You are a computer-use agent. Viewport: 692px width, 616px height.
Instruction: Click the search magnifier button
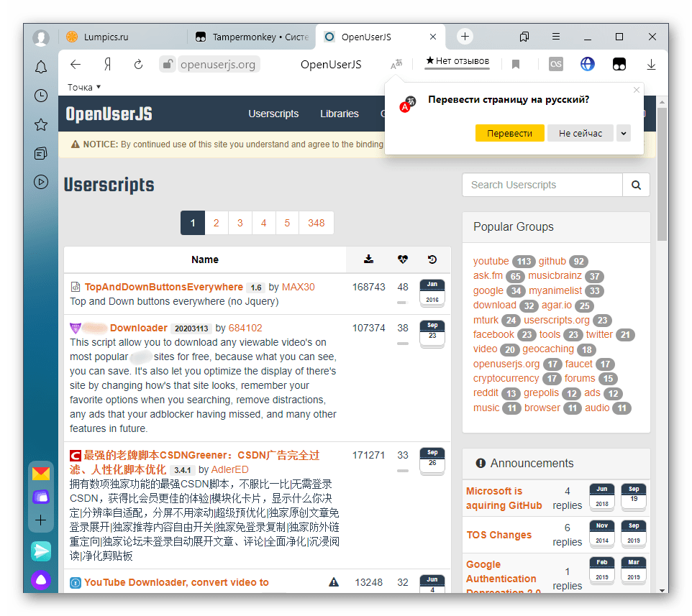[636, 185]
